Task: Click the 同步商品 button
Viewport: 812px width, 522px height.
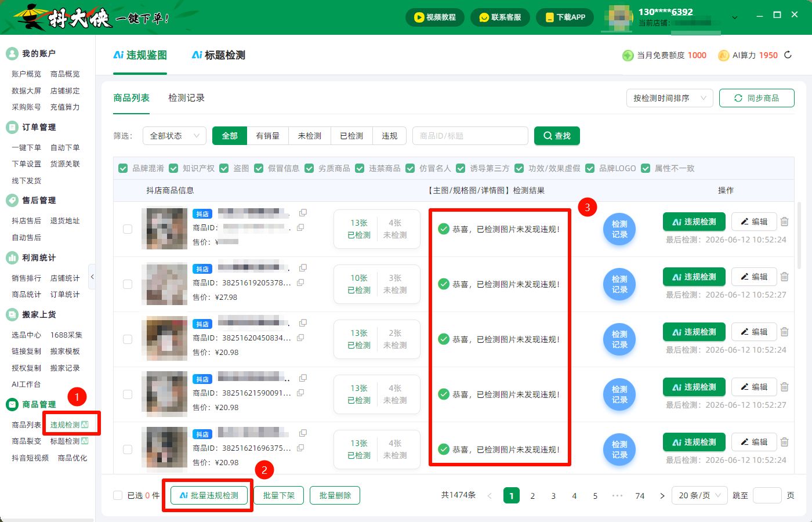Action: point(757,98)
